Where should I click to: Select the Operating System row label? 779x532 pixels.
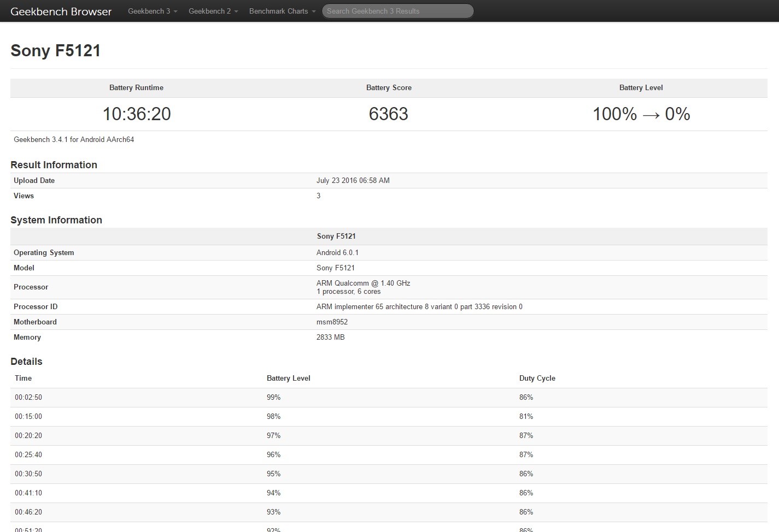(44, 252)
